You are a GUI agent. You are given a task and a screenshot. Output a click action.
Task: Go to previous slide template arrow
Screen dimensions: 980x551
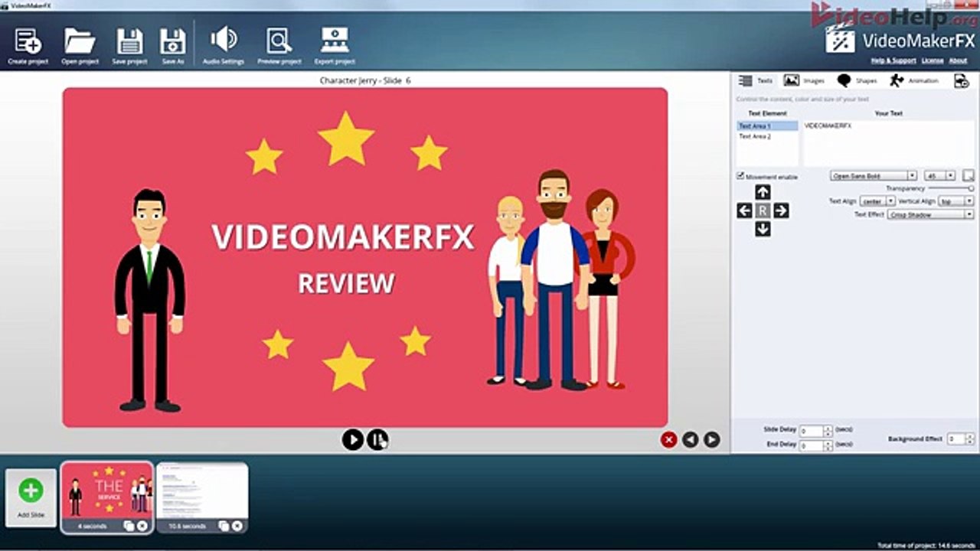tap(691, 439)
